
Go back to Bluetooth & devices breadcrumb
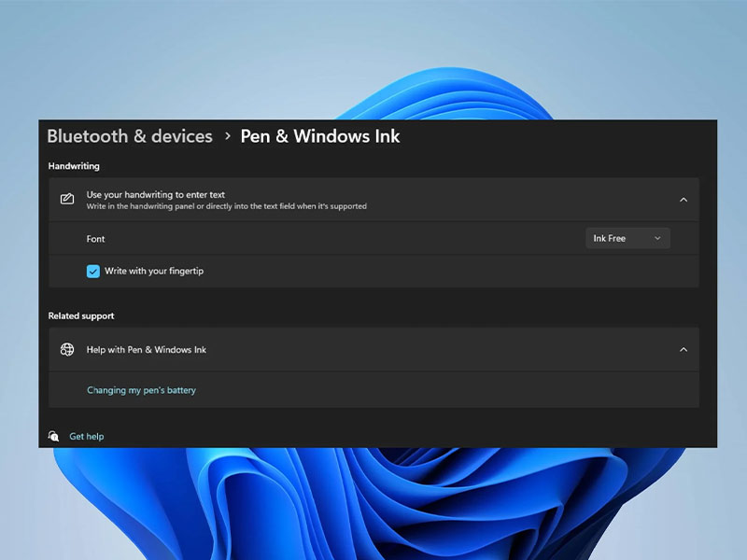click(x=130, y=136)
